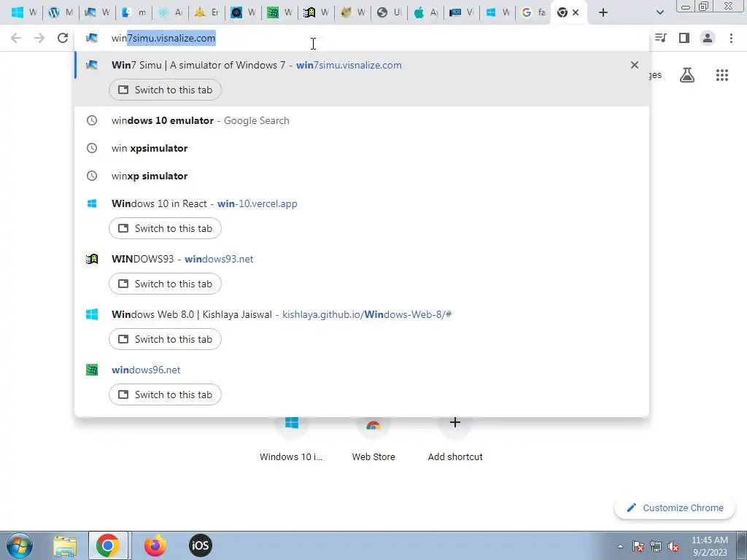
Task: Open the profile avatar menu
Action: click(708, 38)
